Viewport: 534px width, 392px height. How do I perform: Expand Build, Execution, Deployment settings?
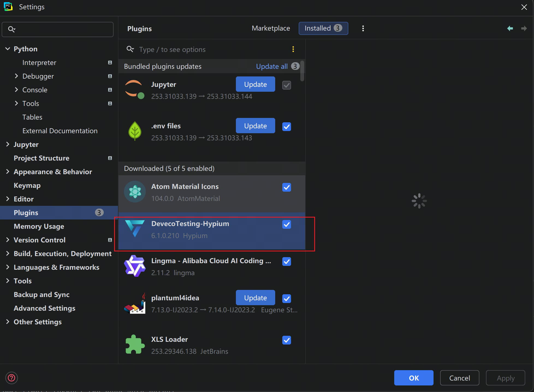pyautogui.click(x=8, y=254)
